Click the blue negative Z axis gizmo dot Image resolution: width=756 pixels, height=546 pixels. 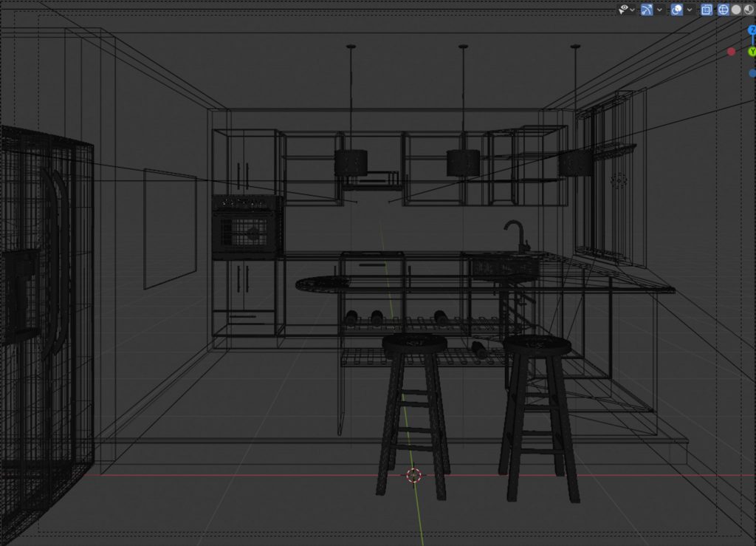752,73
